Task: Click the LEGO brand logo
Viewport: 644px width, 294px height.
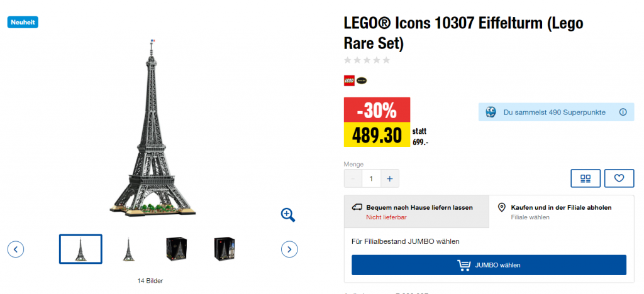Action: click(x=349, y=80)
